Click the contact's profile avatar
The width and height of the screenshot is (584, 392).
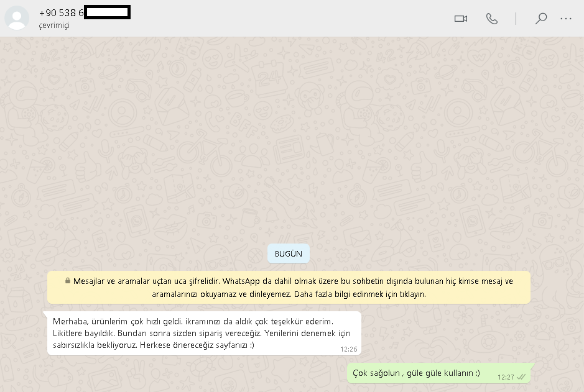(17, 18)
